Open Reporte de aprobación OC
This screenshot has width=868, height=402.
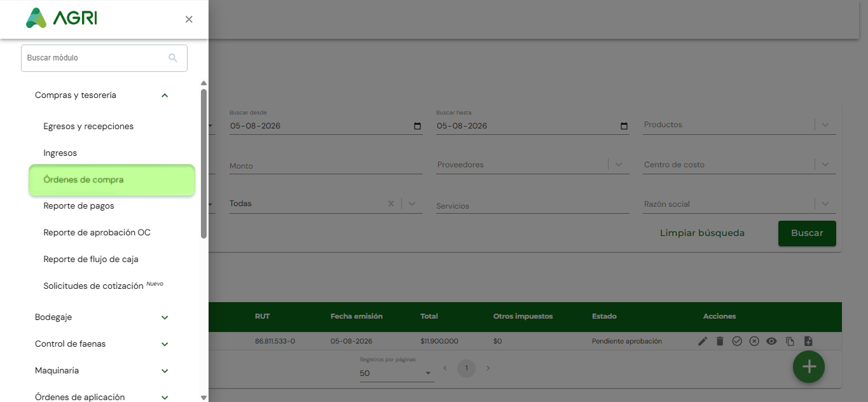point(97,233)
